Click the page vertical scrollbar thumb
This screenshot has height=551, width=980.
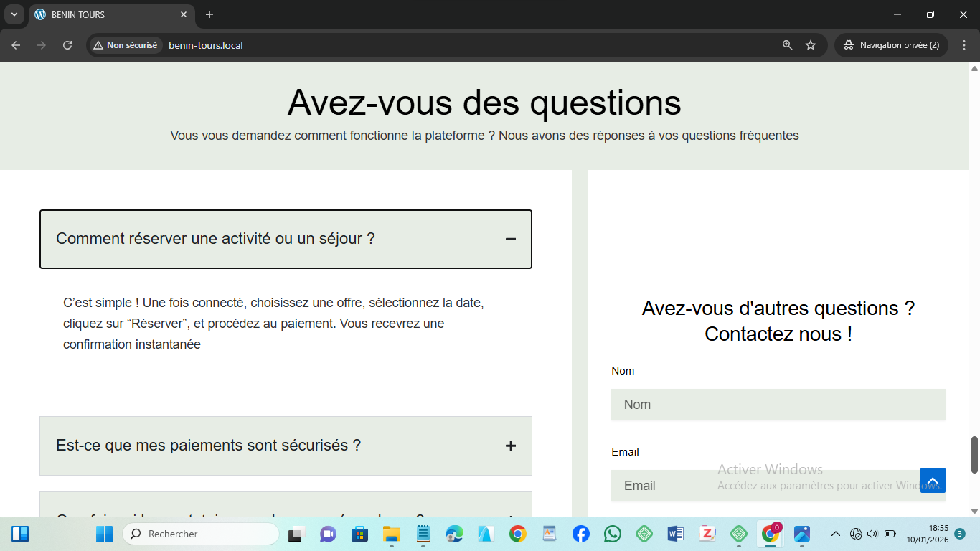point(974,454)
